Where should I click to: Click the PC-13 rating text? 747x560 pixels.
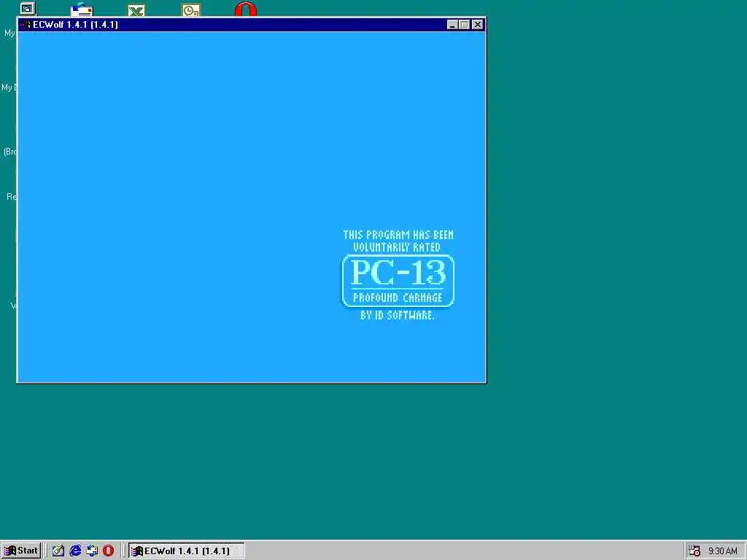tap(398, 273)
